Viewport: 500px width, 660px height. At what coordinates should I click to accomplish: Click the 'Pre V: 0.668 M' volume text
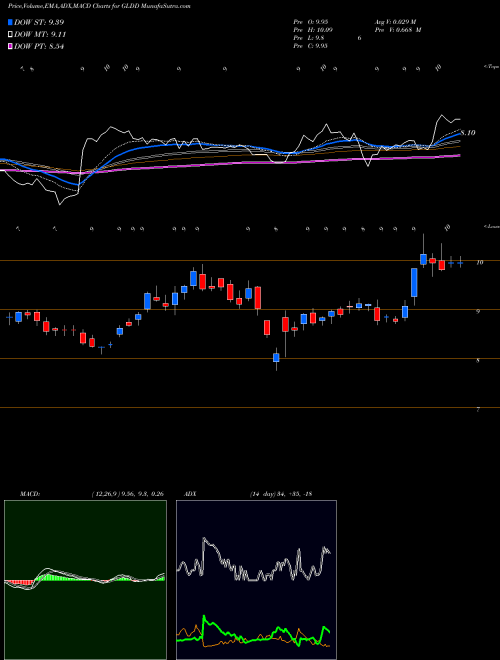(x=397, y=30)
